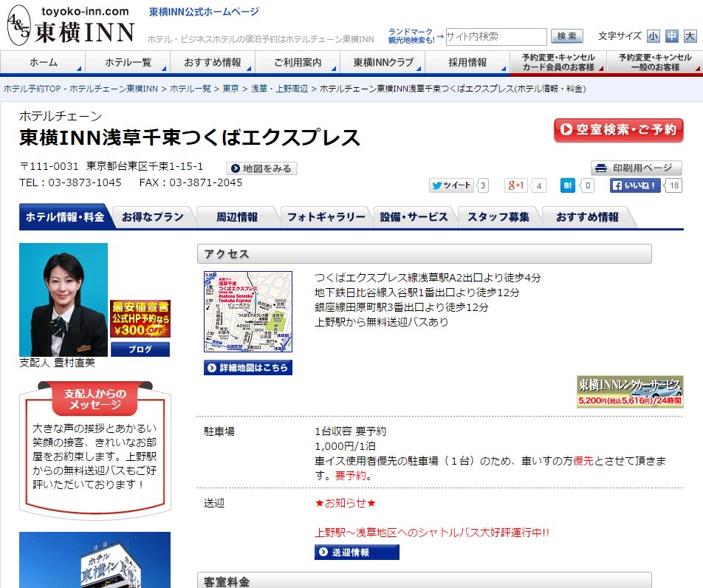Screen dimensions: 703x588
Task: Click the Google +1 button
Action: (515, 185)
